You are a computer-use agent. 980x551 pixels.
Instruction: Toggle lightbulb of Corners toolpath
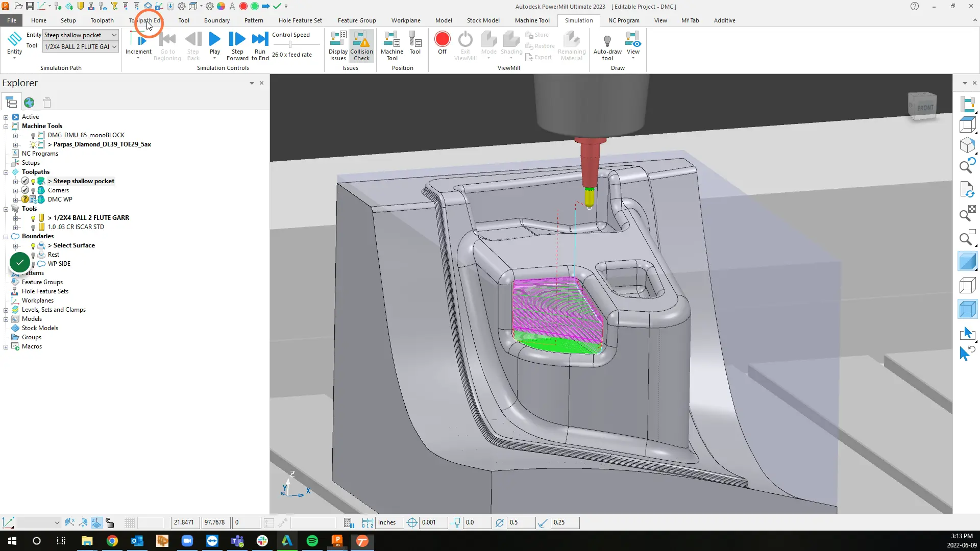coord(33,191)
